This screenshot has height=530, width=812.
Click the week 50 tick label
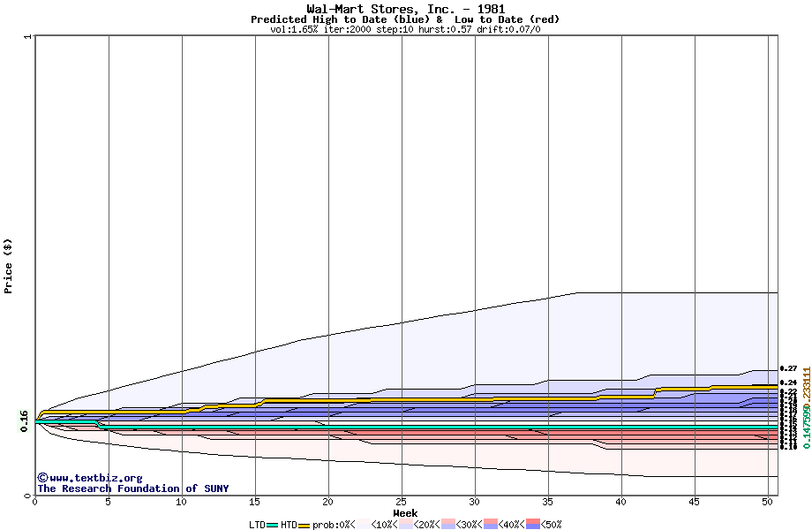tap(768, 503)
